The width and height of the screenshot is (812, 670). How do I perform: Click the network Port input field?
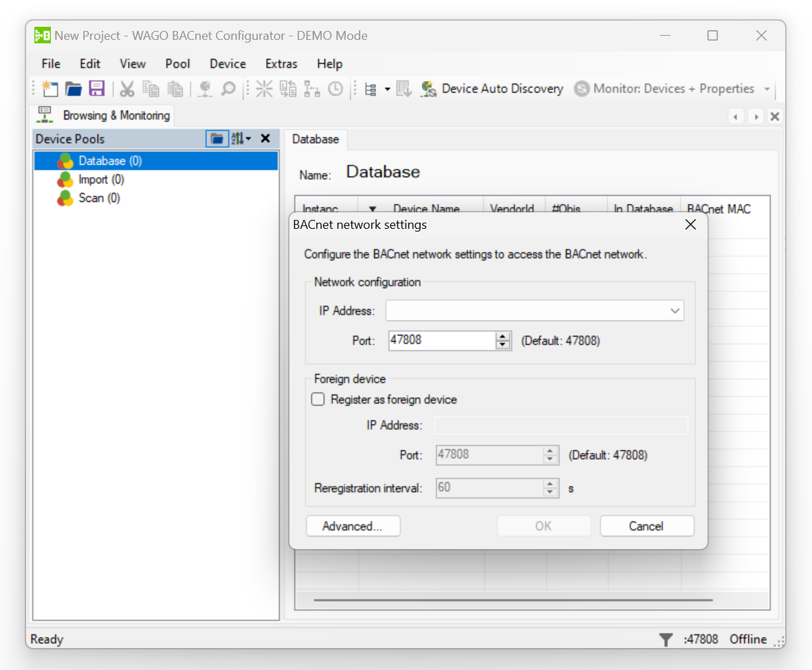[x=441, y=341]
